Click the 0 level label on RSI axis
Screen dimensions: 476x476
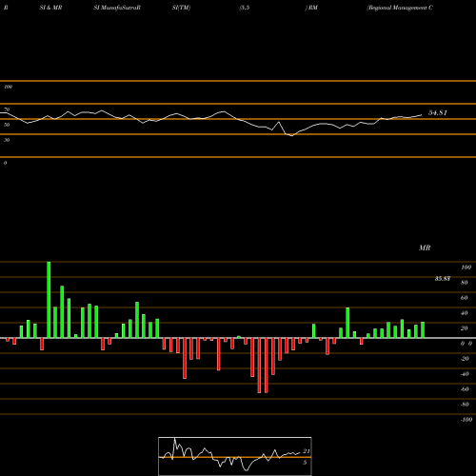click(x=5, y=163)
